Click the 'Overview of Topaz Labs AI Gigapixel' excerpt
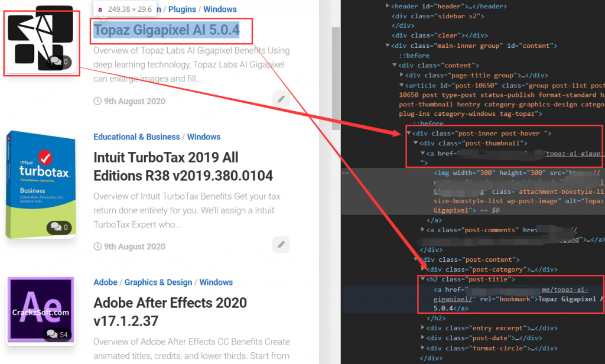The image size is (605, 364). pyautogui.click(x=191, y=64)
